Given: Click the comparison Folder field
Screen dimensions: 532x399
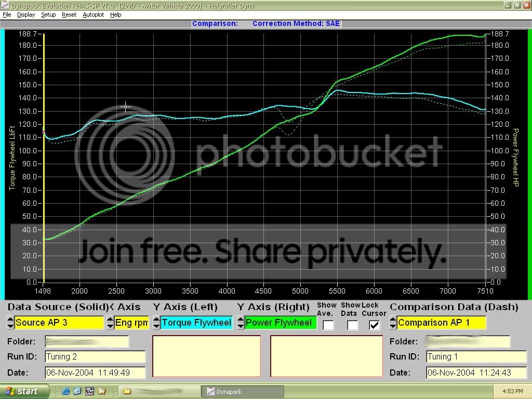Looking at the screenshot, I should (x=468, y=341).
